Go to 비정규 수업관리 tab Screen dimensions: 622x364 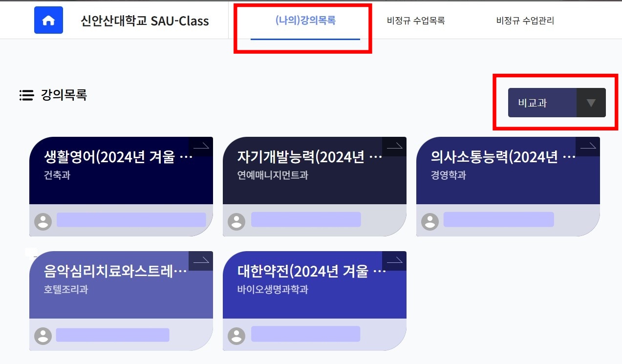(x=525, y=21)
